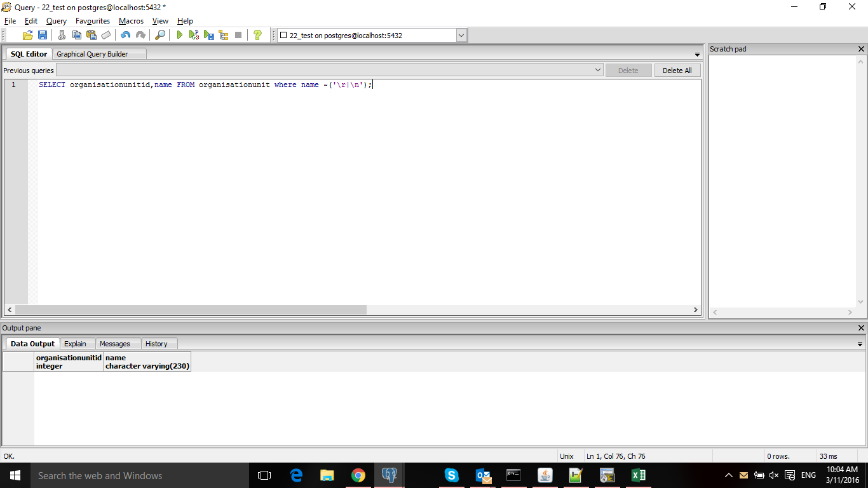Click the SQL editor horizontal scrollbar
868x488 pixels.
[191, 310]
